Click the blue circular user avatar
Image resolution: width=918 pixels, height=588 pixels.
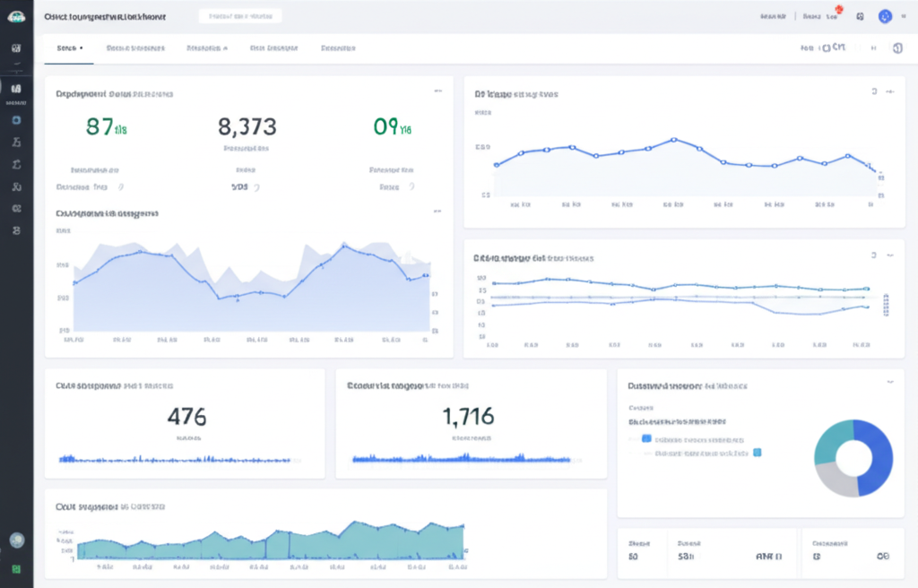point(886,16)
